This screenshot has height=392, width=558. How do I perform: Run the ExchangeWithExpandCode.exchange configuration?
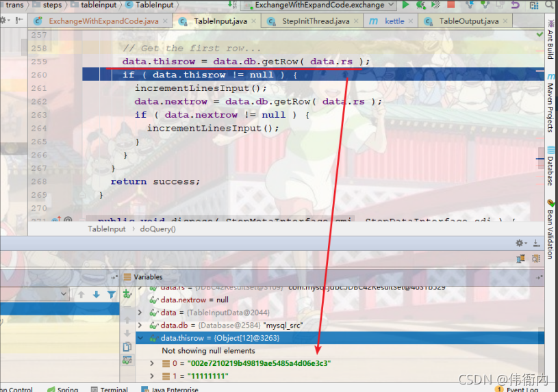405,5
